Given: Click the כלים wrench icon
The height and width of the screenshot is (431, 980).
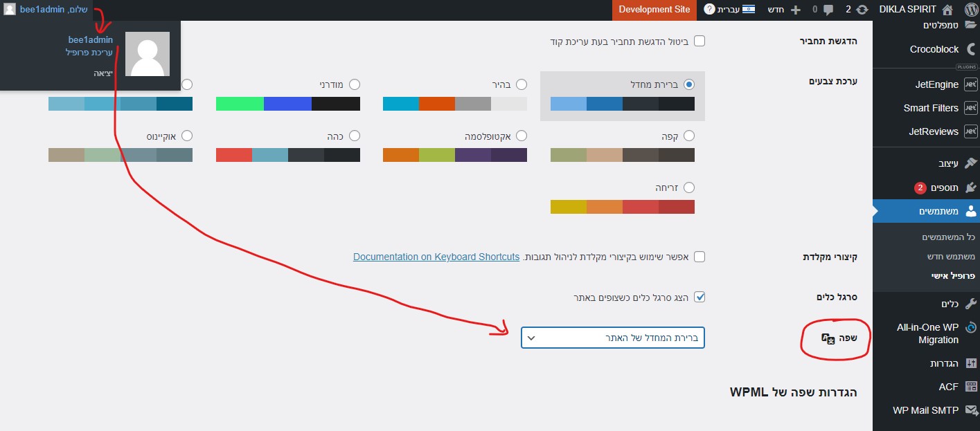Looking at the screenshot, I should 970,304.
